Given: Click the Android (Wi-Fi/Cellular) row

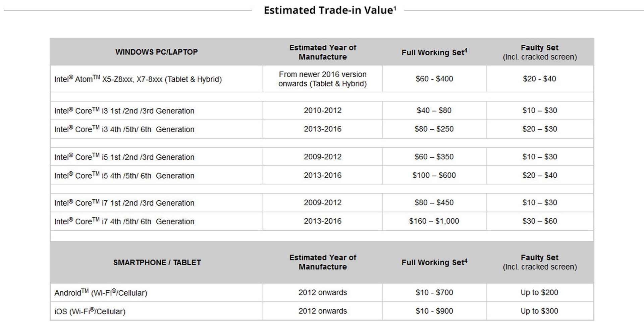Looking at the screenshot, I should click(x=322, y=292).
